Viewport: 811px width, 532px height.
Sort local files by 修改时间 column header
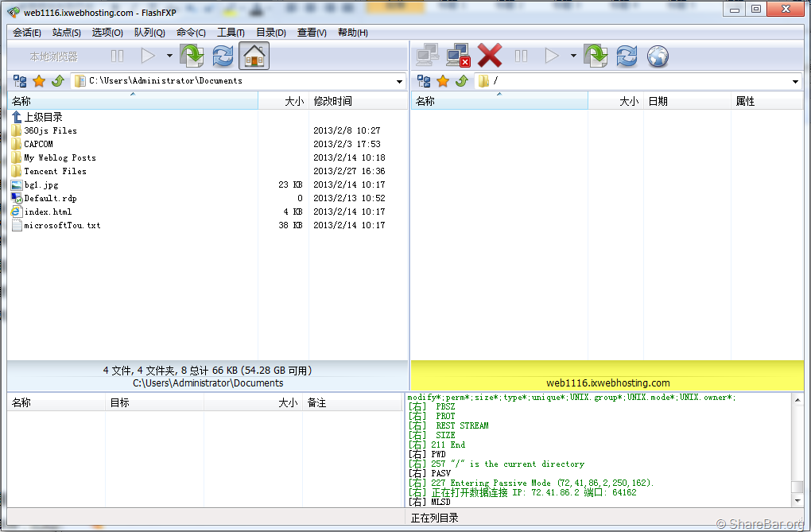tap(333, 101)
